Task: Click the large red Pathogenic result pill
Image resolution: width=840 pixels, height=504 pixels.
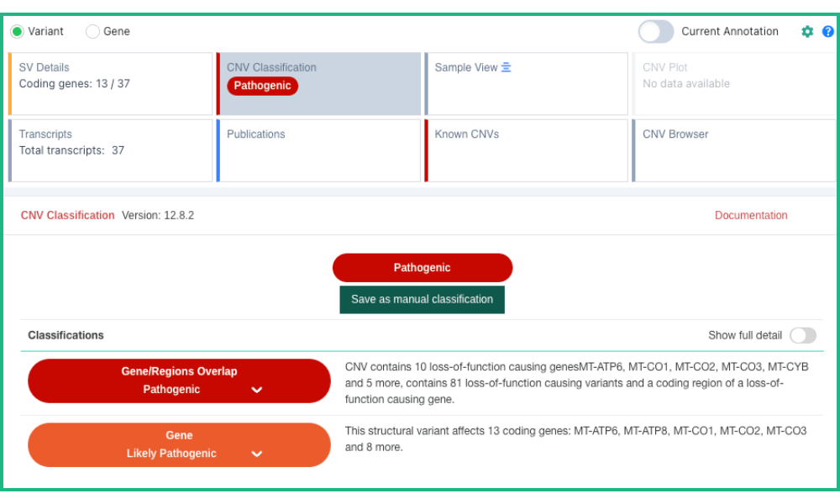Action: pos(422,268)
